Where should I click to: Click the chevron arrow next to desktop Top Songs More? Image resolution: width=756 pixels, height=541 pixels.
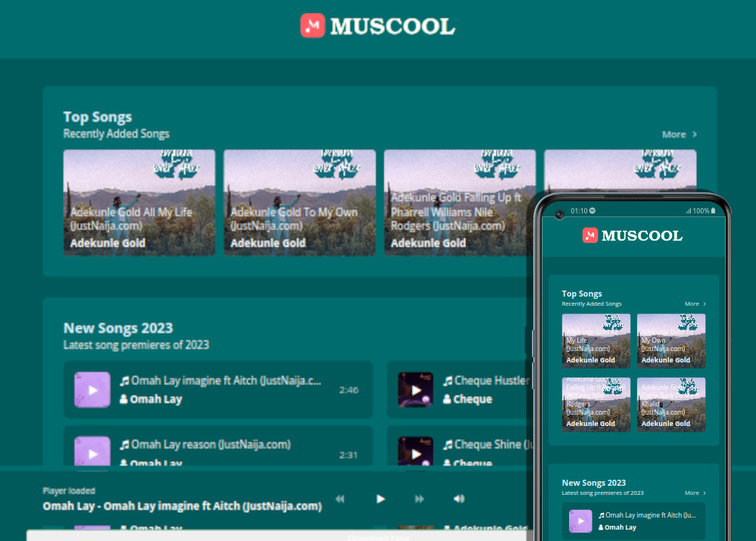pos(694,135)
